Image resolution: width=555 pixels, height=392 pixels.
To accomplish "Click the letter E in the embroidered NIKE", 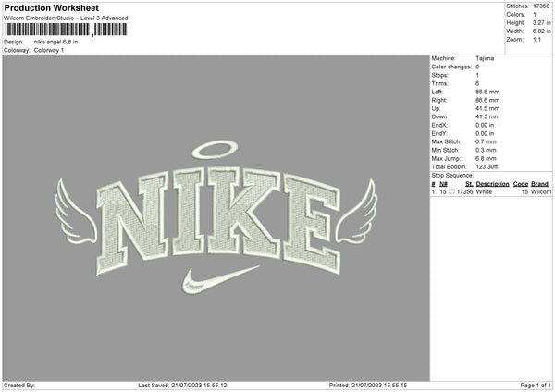I will 311,223.
